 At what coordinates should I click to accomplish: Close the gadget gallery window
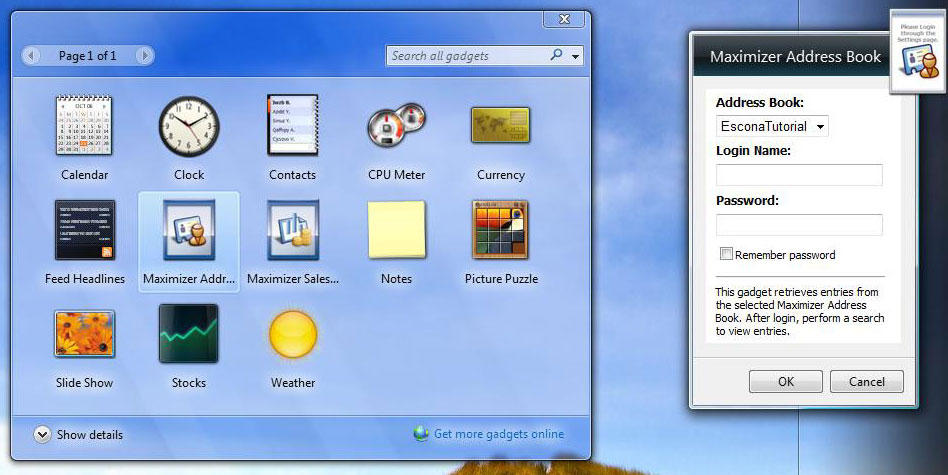(x=564, y=19)
